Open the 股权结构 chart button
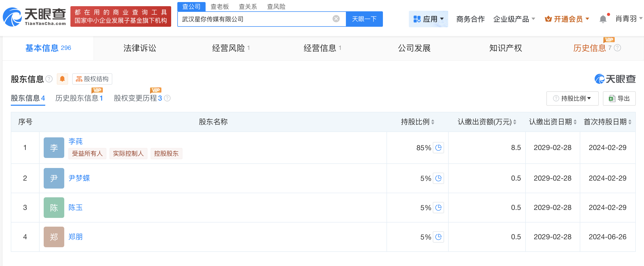 click(92, 79)
